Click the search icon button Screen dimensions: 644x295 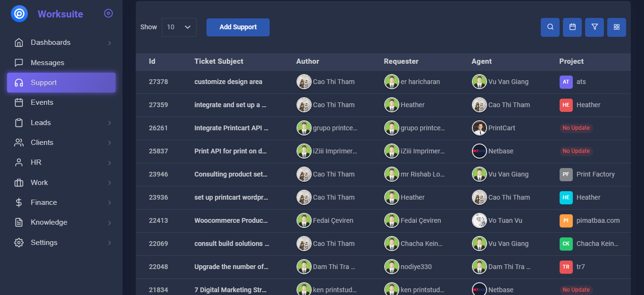(550, 27)
